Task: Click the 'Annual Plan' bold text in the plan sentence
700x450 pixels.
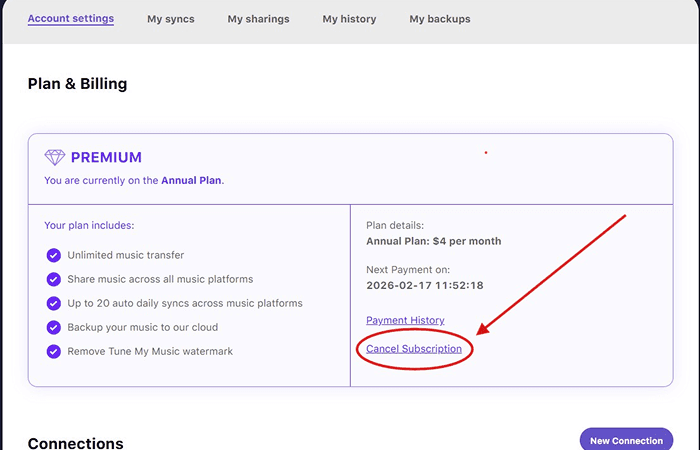Action: click(x=191, y=180)
